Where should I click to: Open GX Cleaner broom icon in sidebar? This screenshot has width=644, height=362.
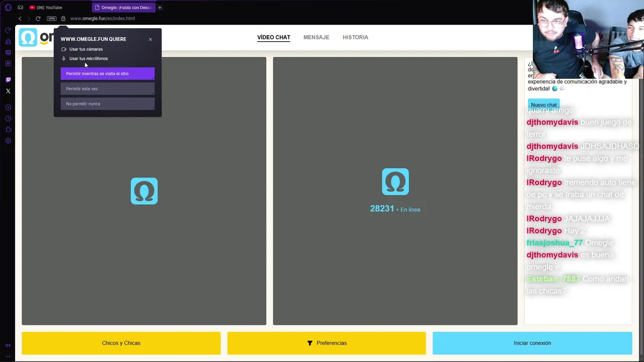[x=8, y=41]
